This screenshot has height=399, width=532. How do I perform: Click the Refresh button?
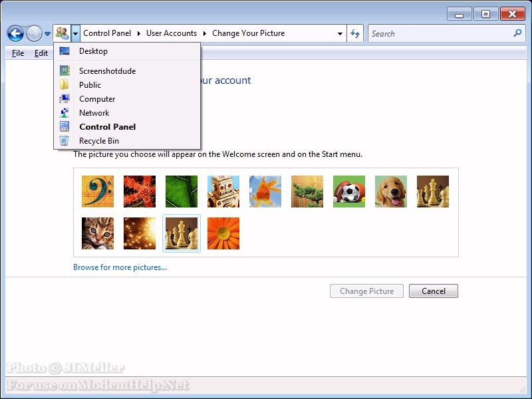(355, 33)
